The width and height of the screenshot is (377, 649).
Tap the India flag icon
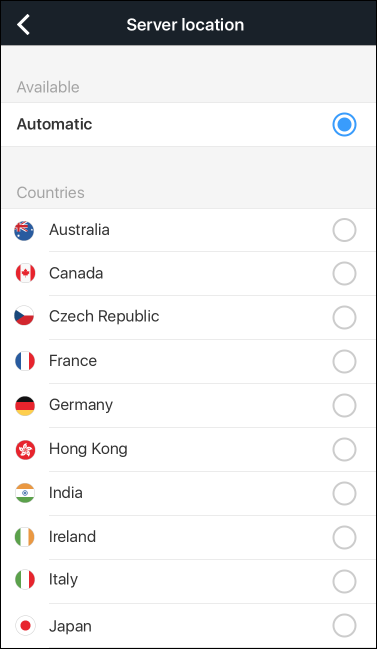pos(24,493)
